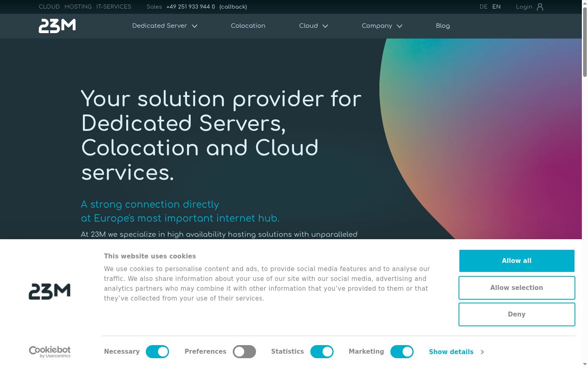588x368 pixels.
Task: Open the Colocation menu item
Action: (248, 26)
